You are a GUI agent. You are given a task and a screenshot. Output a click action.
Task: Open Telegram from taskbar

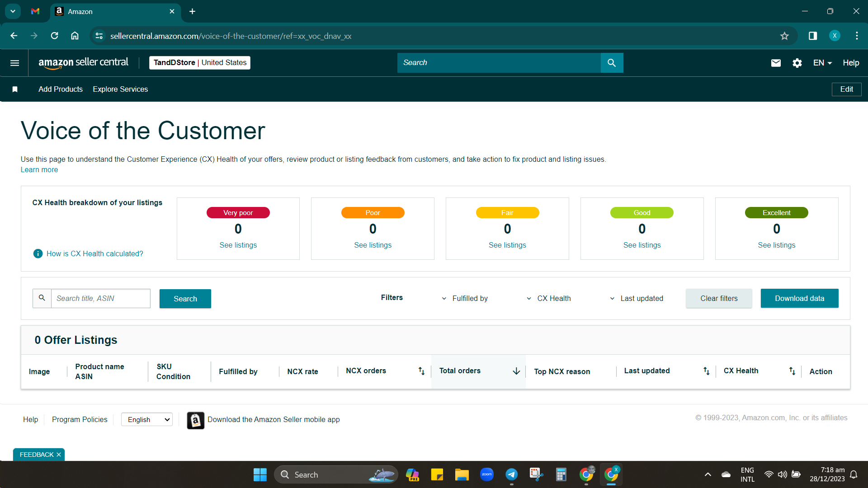[x=511, y=475]
